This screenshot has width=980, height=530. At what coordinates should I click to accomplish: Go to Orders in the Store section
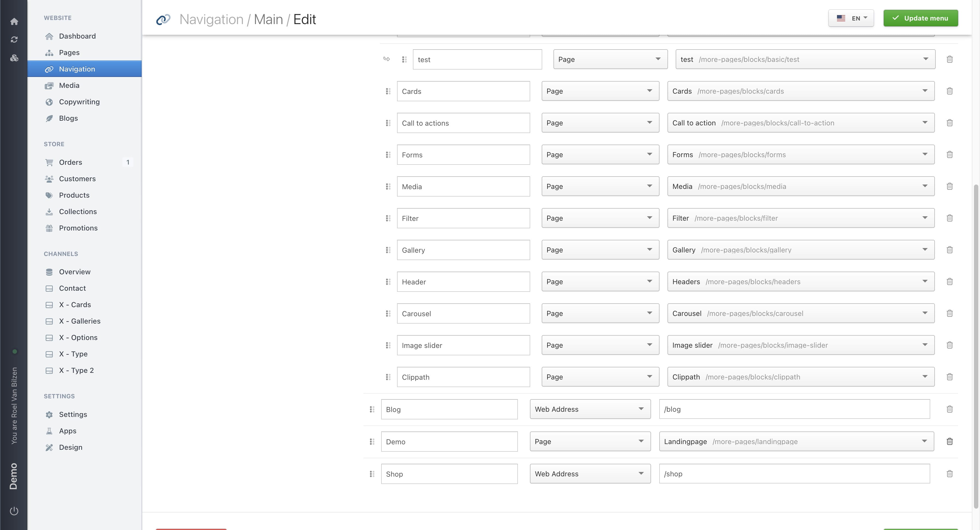[x=70, y=162]
